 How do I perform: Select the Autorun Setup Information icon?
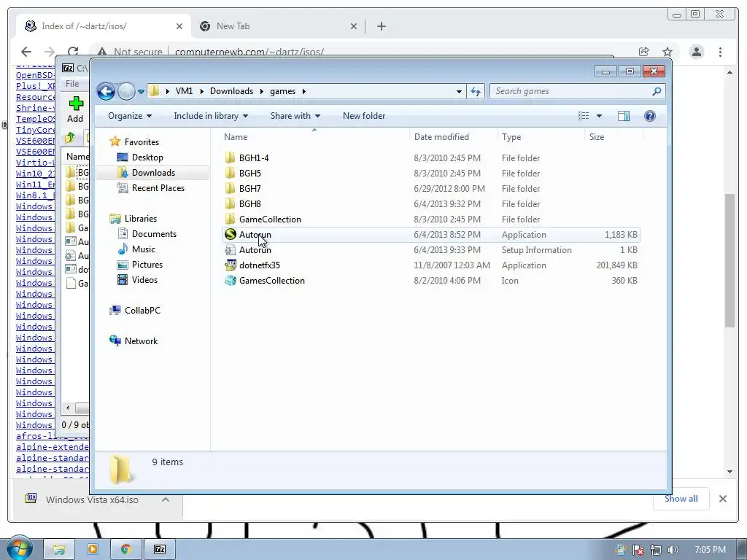(230, 249)
